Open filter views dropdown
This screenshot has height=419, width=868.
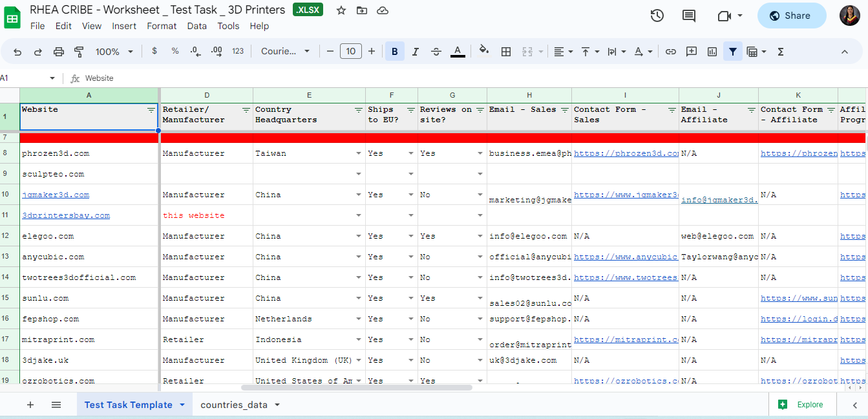click(x=756, y=52)
